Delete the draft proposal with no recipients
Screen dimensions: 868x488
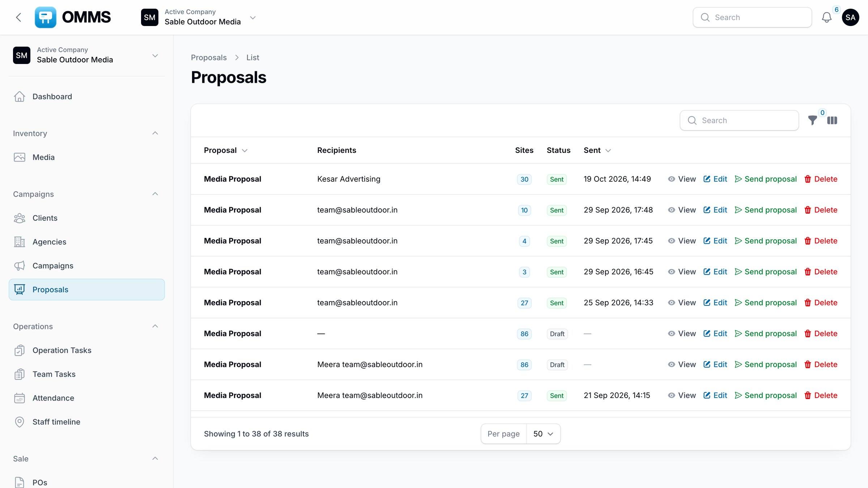(821, 334)
